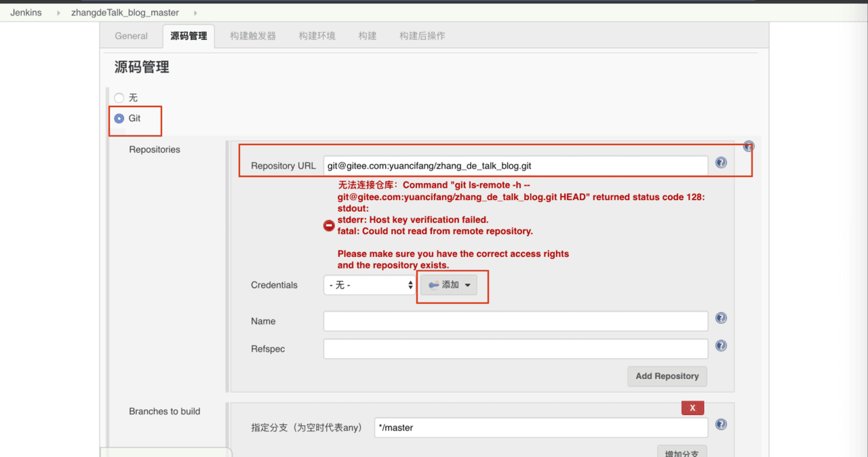Click into the Name input field
Image resolution: width=868 pixels, height=457 pixels.
coord(515,321)
